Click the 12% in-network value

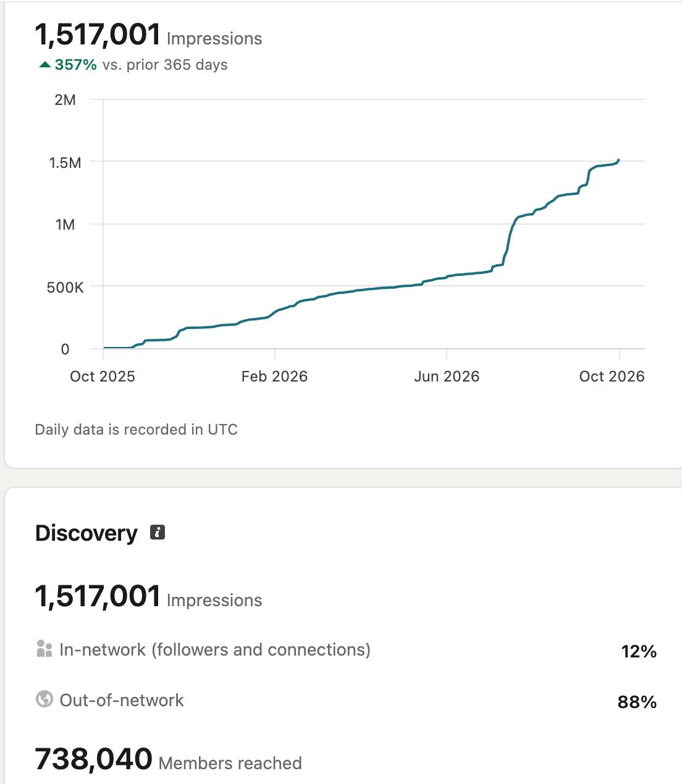(x=639, y=651)
